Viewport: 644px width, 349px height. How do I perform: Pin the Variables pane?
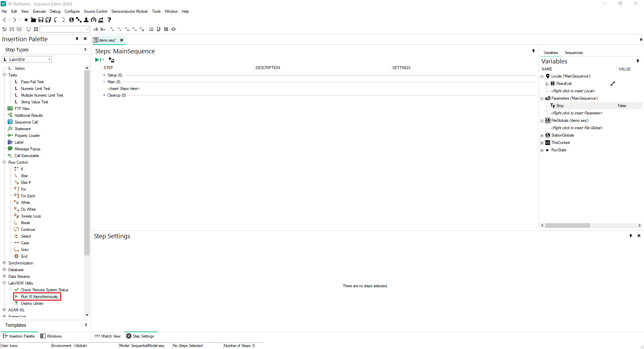pos(638,61)
